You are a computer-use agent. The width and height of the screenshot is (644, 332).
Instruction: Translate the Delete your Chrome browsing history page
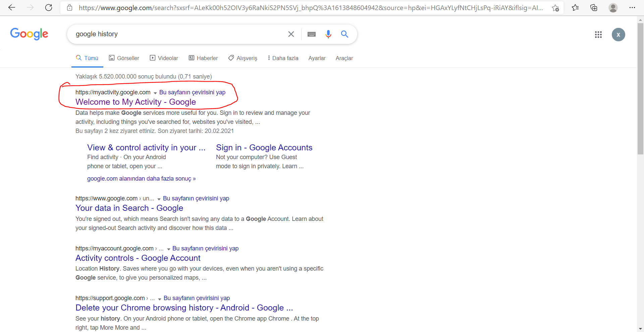(197, 298)
